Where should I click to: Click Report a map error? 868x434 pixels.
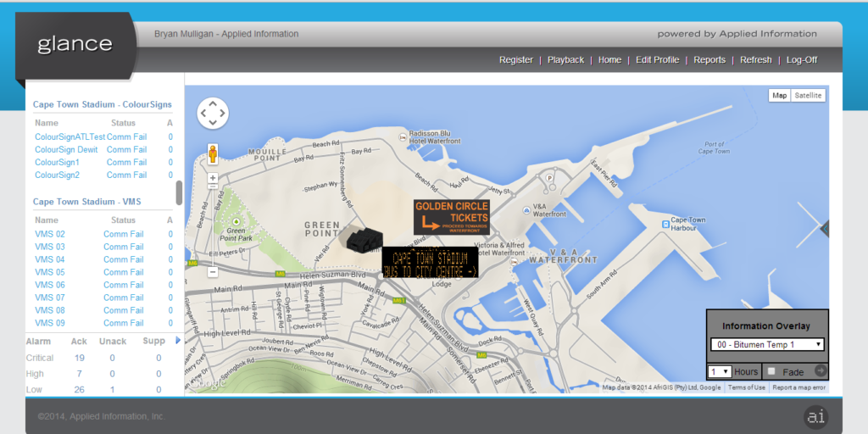coord(798,387)
